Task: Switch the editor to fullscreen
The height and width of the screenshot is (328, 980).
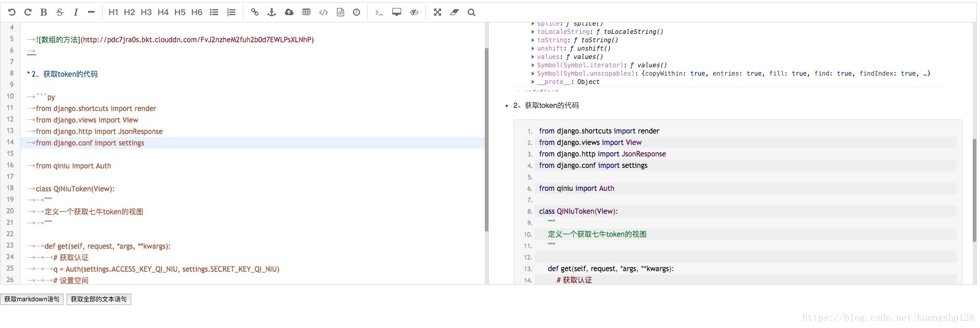Action: (x=437, y=12)
